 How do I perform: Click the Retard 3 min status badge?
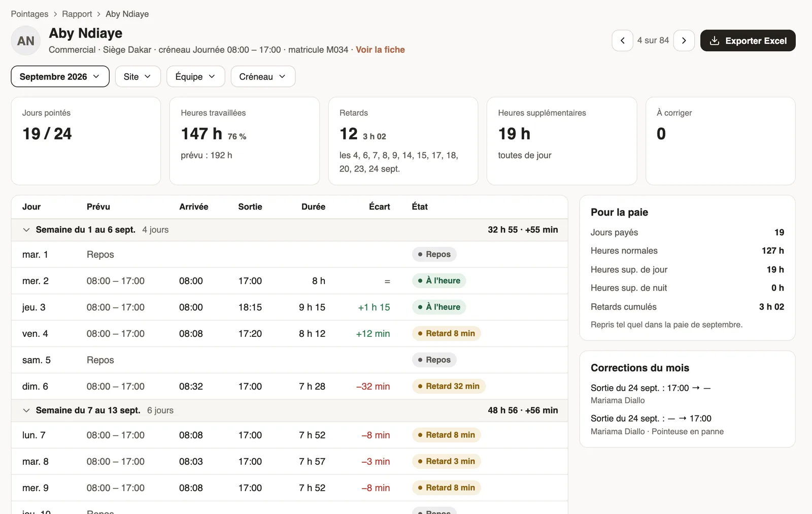tap(447, 461)
